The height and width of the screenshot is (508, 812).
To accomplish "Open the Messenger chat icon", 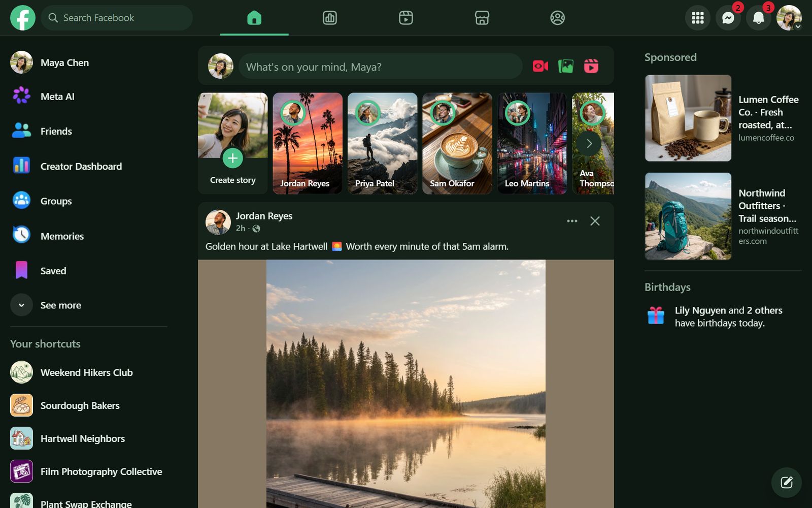I will coord(728,18).
